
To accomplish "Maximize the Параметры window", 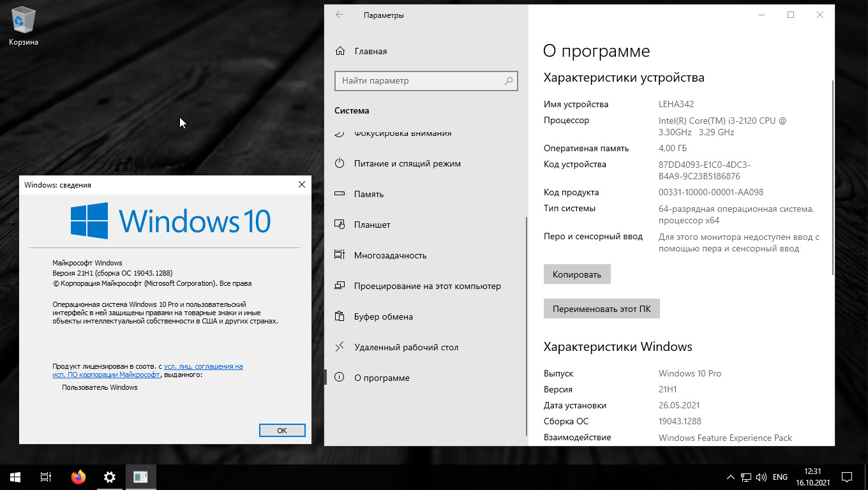I will pos(791,15).
